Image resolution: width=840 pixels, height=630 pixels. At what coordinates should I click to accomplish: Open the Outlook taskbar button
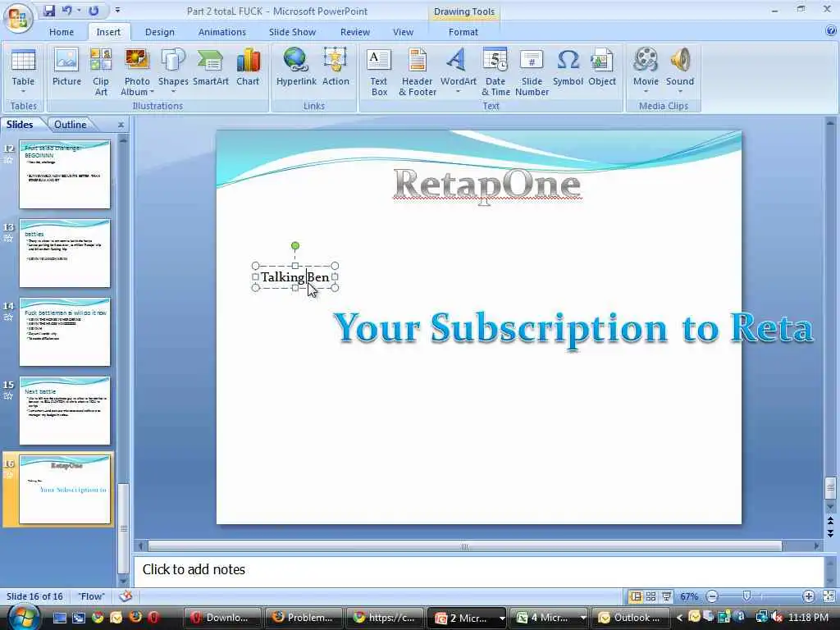point(631,618)
